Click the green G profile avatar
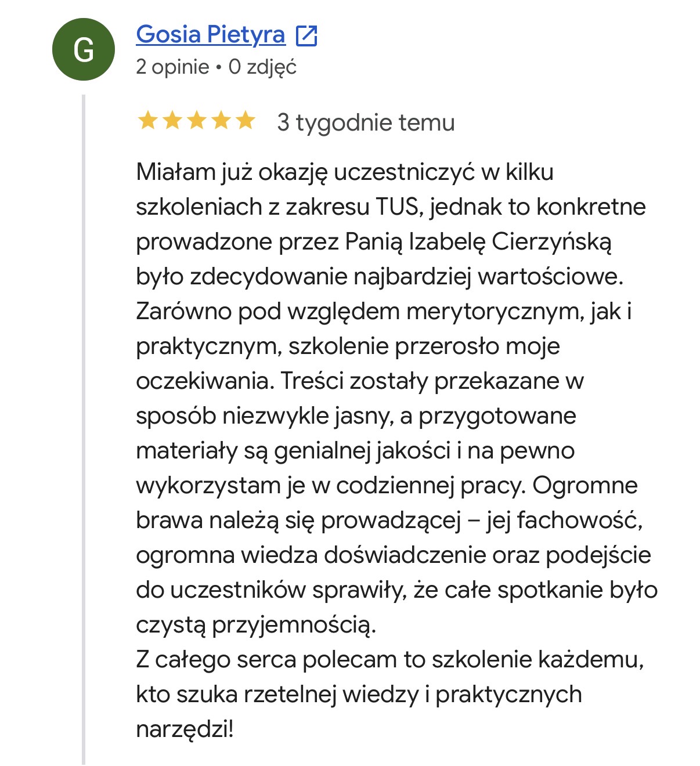This screenshot has width=700, height=766. coord(84,49)
